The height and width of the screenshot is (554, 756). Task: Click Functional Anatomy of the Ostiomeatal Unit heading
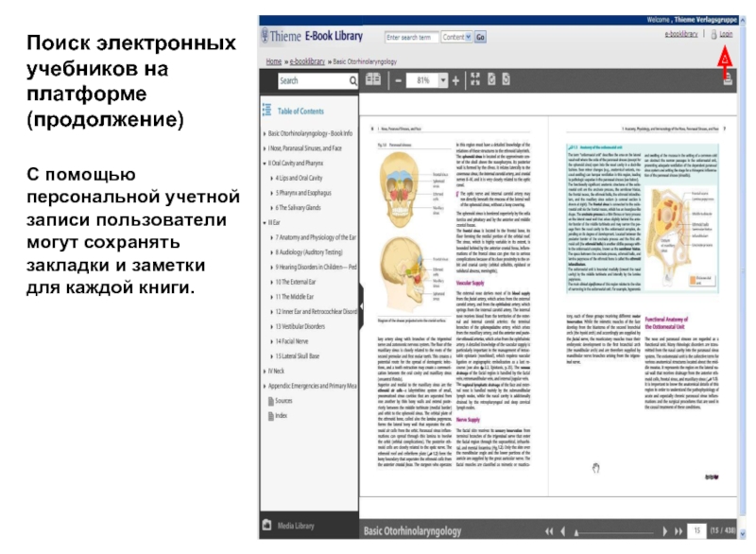(x=666, y=323)
